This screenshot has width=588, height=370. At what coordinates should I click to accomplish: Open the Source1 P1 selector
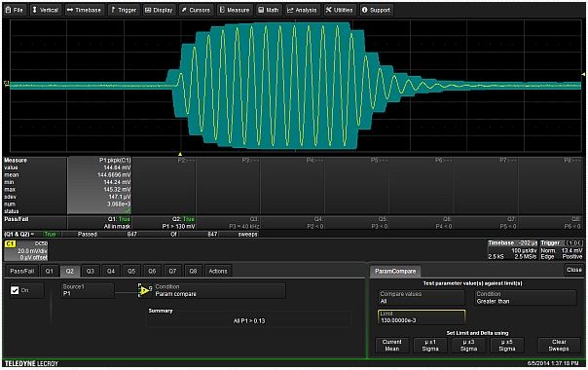click(x=88, y=290)
